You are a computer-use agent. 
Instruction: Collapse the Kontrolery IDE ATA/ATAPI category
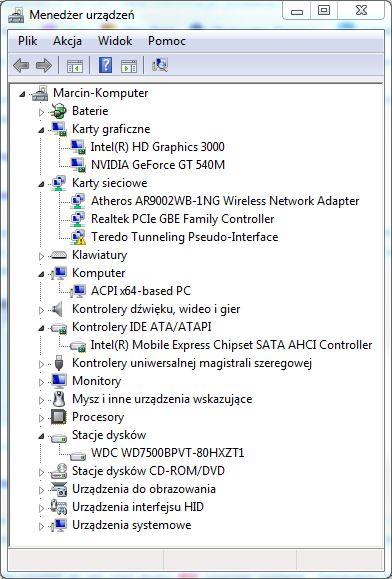41,328
